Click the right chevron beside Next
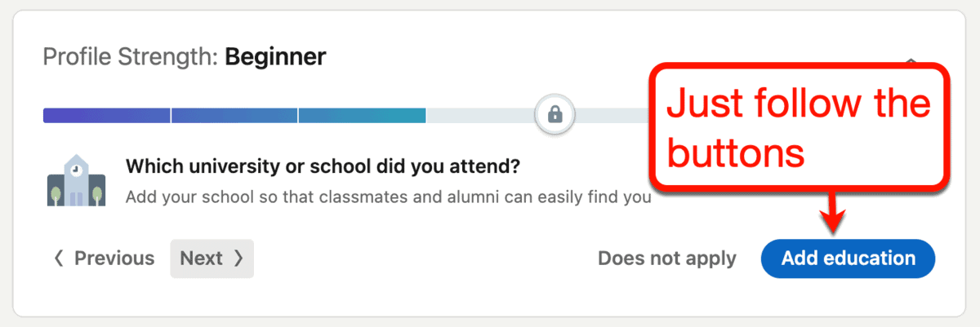The image size is (980, 327). [x=238, y=259]
